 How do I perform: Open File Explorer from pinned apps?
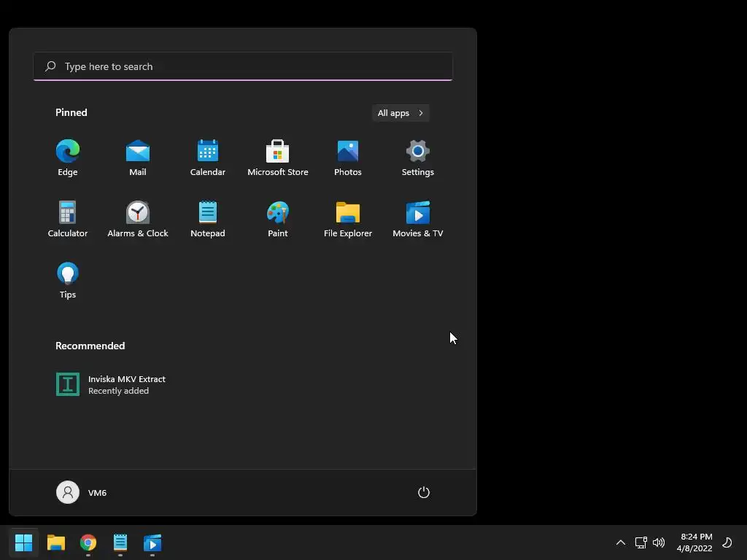[348, 219]
